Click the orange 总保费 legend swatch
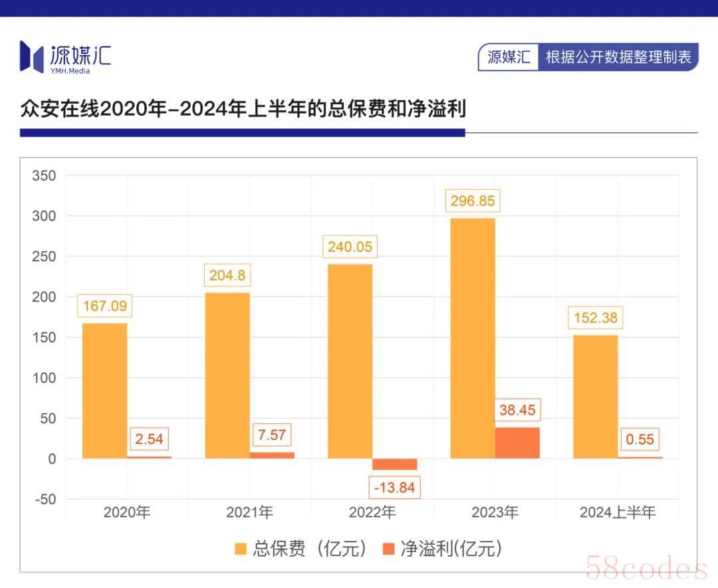 241,549
